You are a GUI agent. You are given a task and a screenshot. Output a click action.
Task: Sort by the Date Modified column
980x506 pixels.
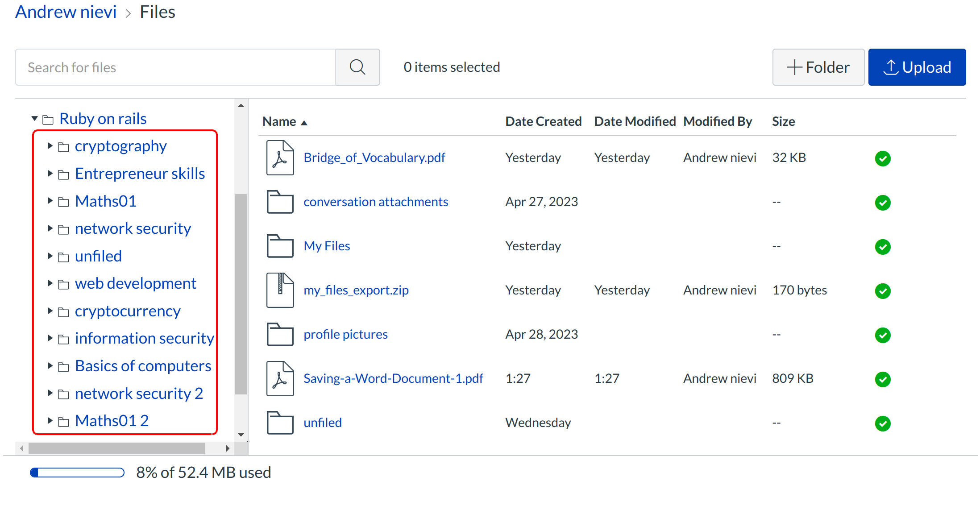(x=635, y=121)
